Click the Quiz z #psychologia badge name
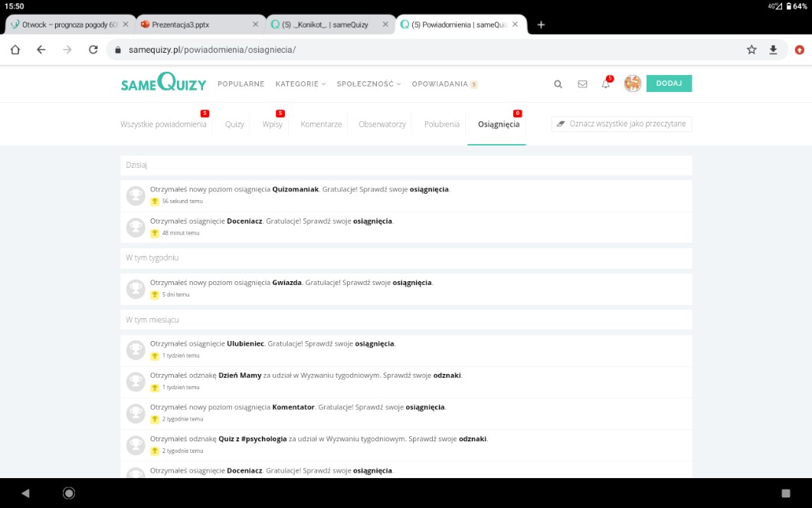 (x=252, y=438)
